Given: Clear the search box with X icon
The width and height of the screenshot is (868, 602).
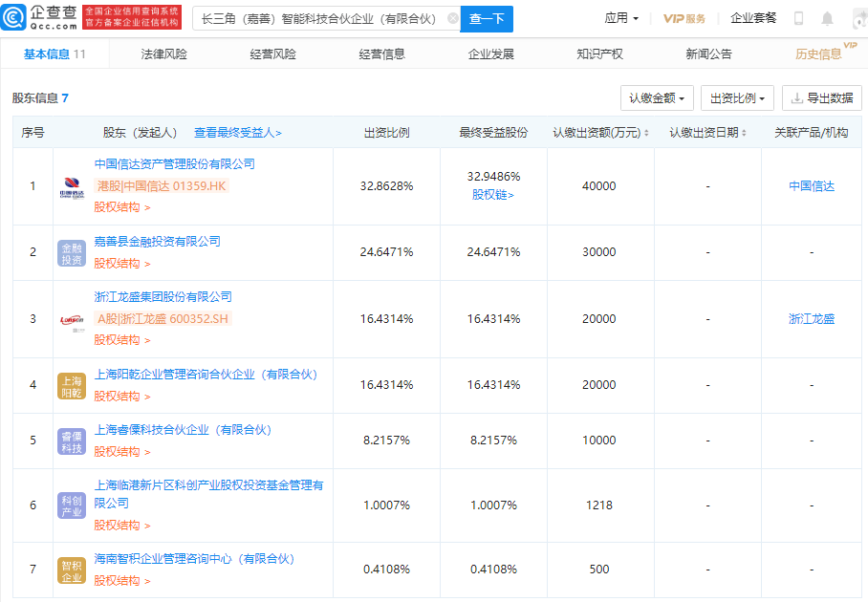Looking at the screenshot, I should pyautogui.click(x=453, y=19).
